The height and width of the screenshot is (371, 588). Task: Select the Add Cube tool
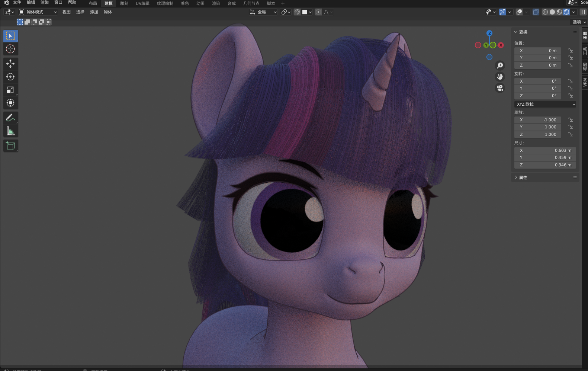(10, 146)
